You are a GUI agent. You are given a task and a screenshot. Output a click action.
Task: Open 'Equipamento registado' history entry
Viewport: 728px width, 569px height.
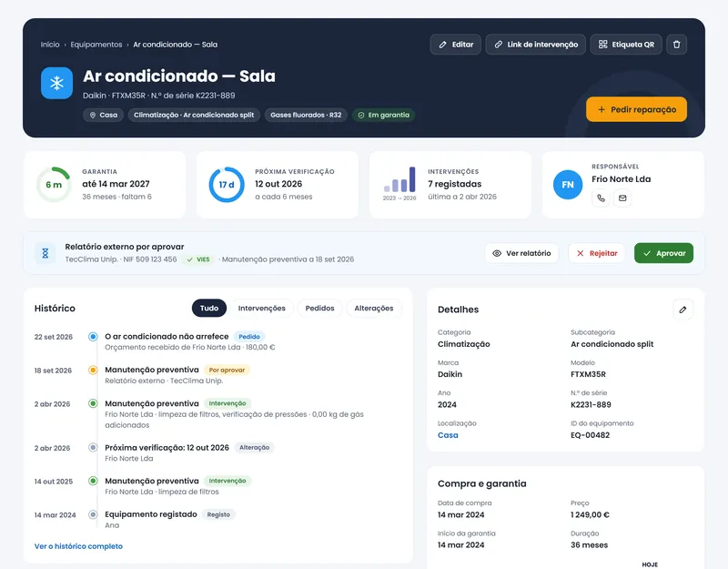pyautogui.click(x=151, y=514)
